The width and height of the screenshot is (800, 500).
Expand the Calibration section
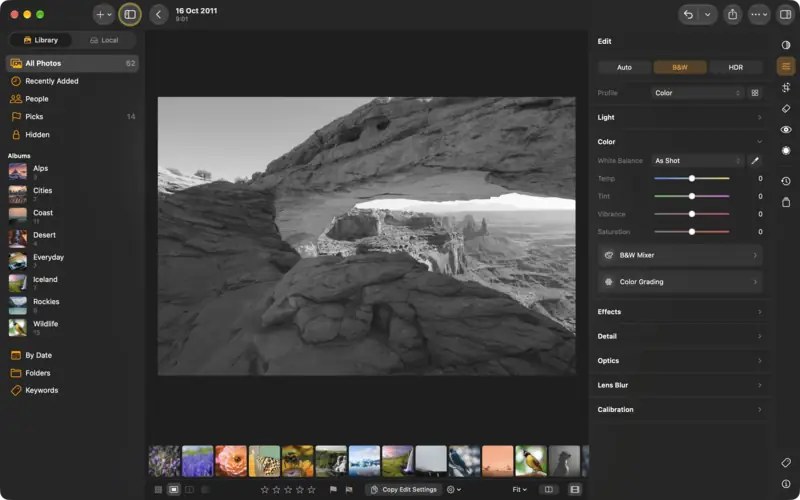click(x=680, y=410)
